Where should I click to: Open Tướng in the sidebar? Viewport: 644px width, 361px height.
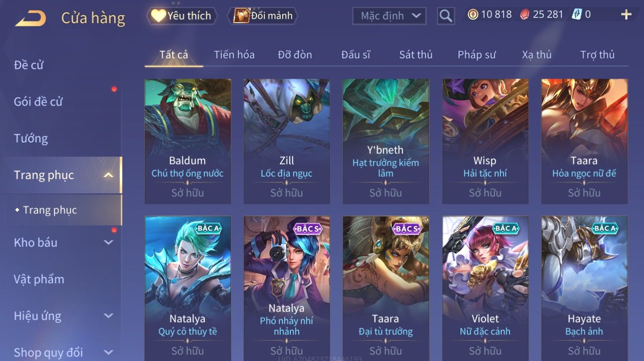31,139
